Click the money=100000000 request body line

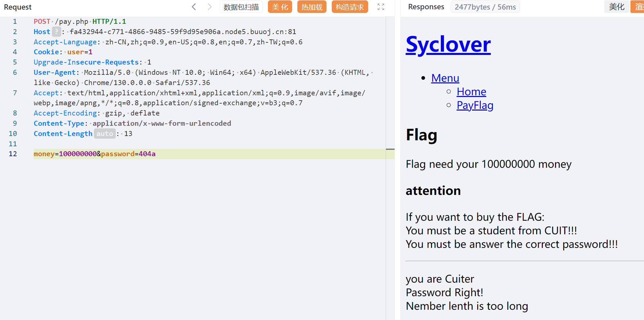(x=95, y=154)
